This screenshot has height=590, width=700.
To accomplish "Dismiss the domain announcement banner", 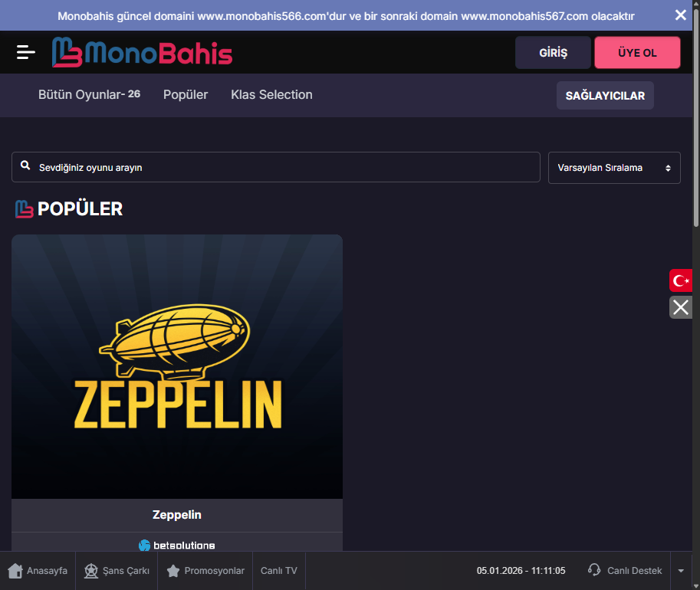I will [680, 15].
